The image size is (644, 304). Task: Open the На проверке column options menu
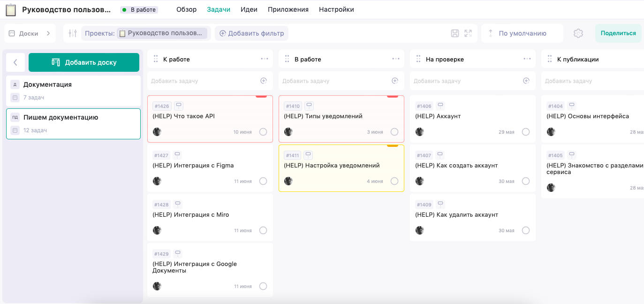[527, 59]
